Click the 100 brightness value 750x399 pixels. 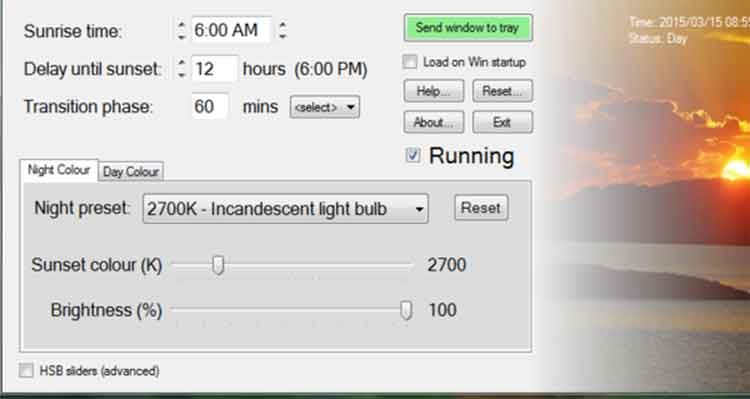443,310
